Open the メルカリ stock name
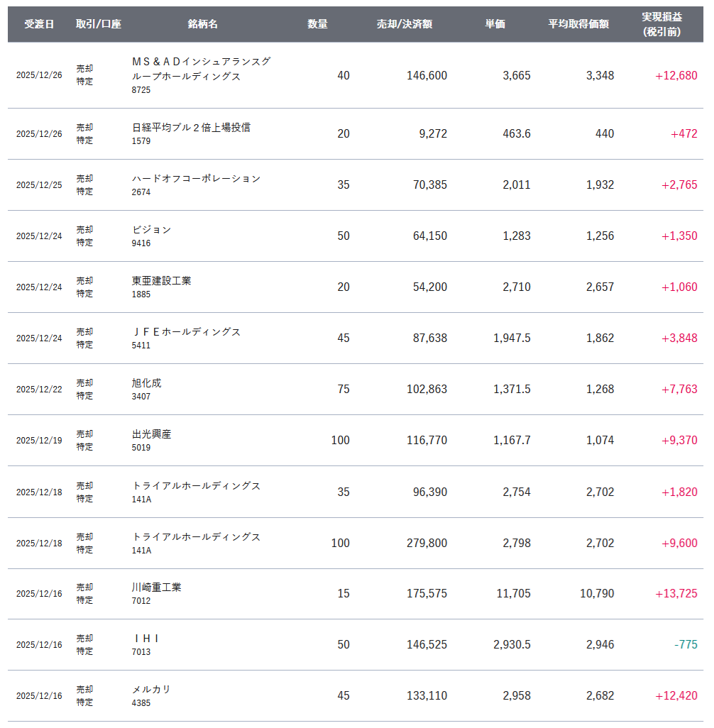Viewport: 714px width, 728px height. pos(151,690)
